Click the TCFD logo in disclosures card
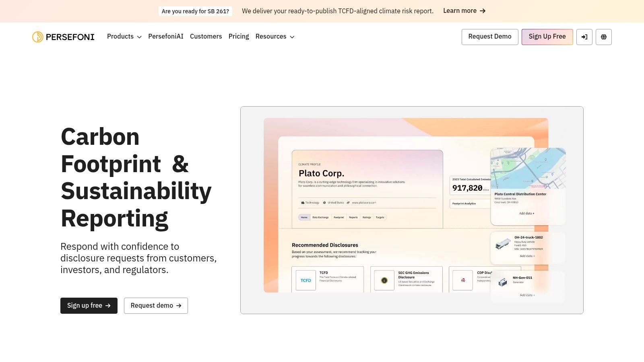 point(306,280)
